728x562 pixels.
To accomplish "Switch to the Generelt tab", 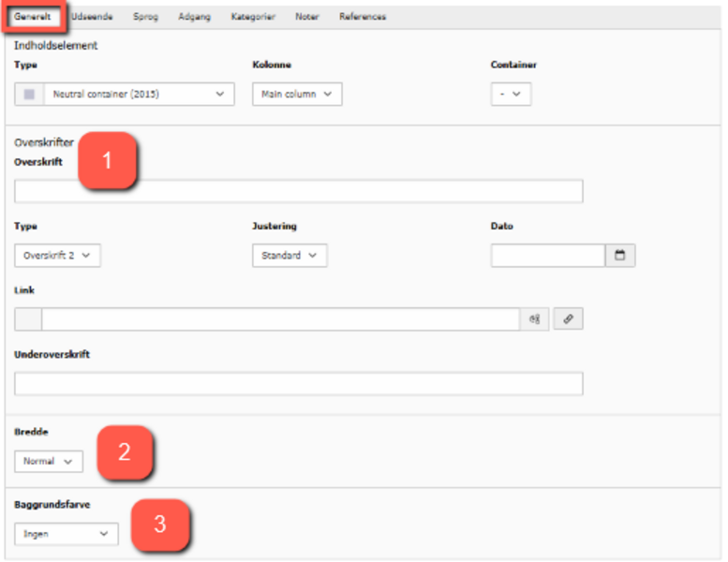I will pyautogui.click(x=33, y=17).
